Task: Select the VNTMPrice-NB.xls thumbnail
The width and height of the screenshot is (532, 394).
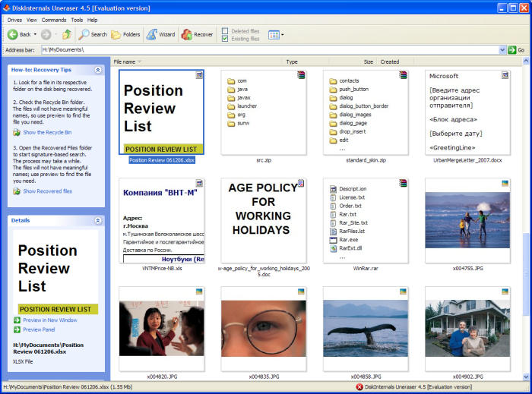Action: [x=161, y=221]
